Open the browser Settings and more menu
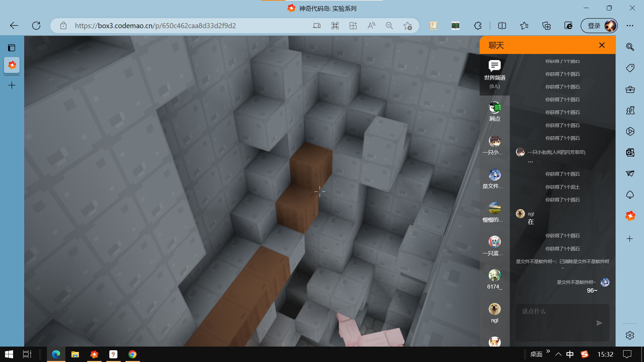Image resolution: width=644 pixels, height=362 pixels. [x=630, y=25]
